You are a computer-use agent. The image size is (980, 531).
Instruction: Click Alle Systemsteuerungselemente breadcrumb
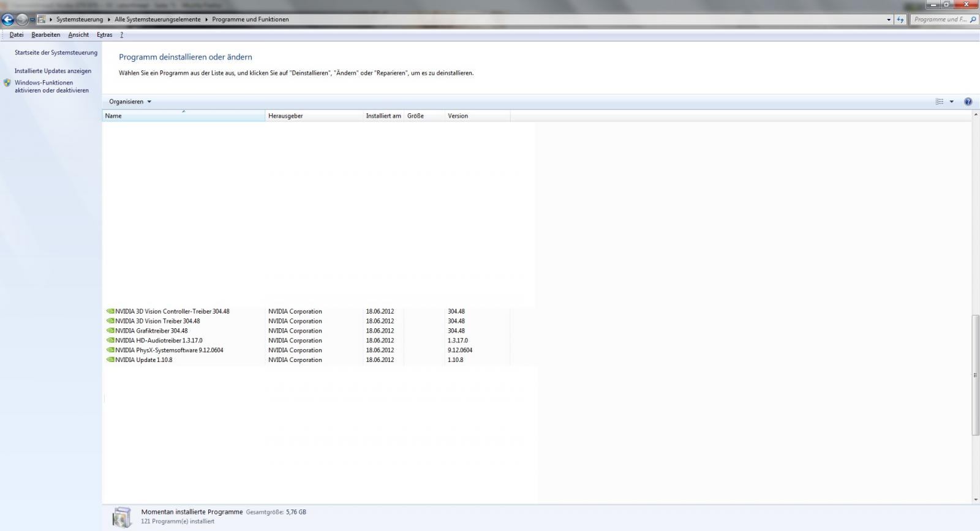(x=157, y=20)
